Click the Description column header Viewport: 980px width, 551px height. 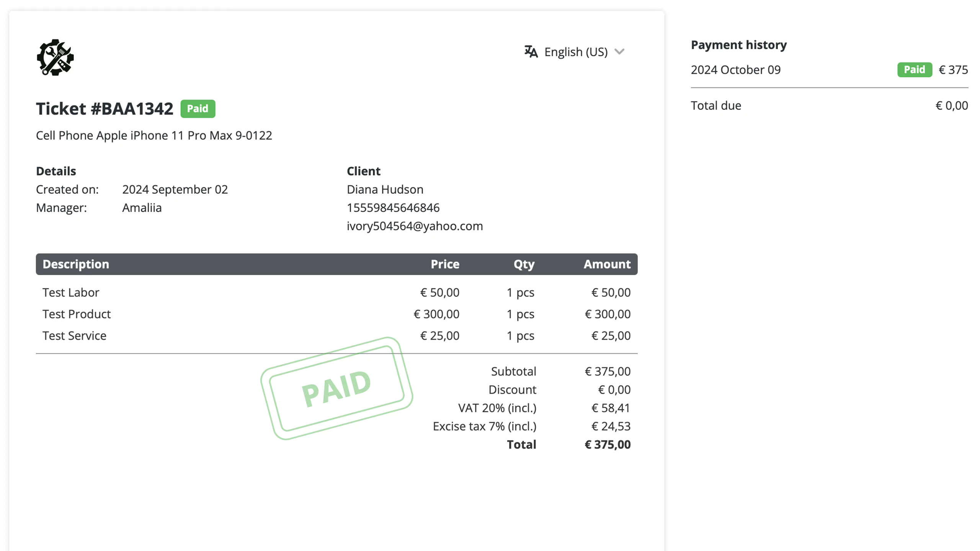76,264
